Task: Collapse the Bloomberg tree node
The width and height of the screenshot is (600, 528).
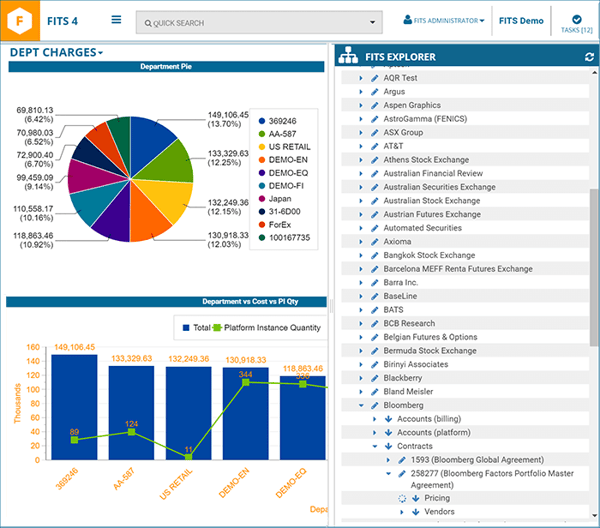Action: click(361, 405)
